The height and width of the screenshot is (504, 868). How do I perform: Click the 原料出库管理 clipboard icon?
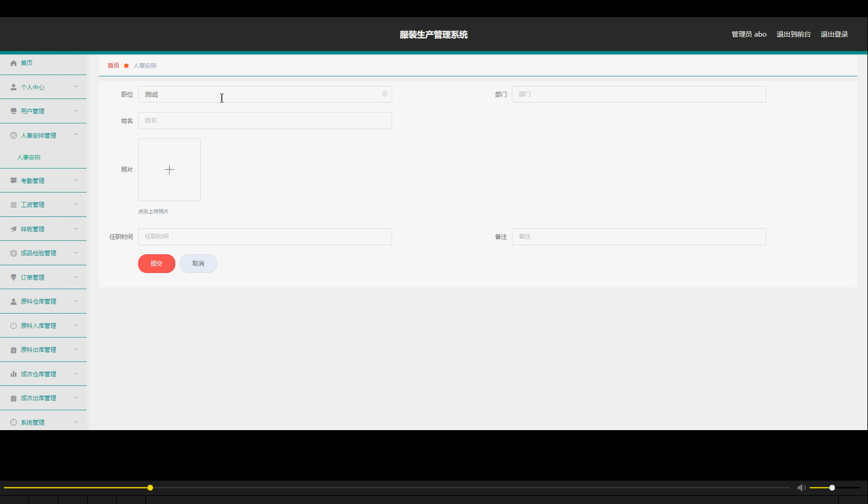coord(14,350)
